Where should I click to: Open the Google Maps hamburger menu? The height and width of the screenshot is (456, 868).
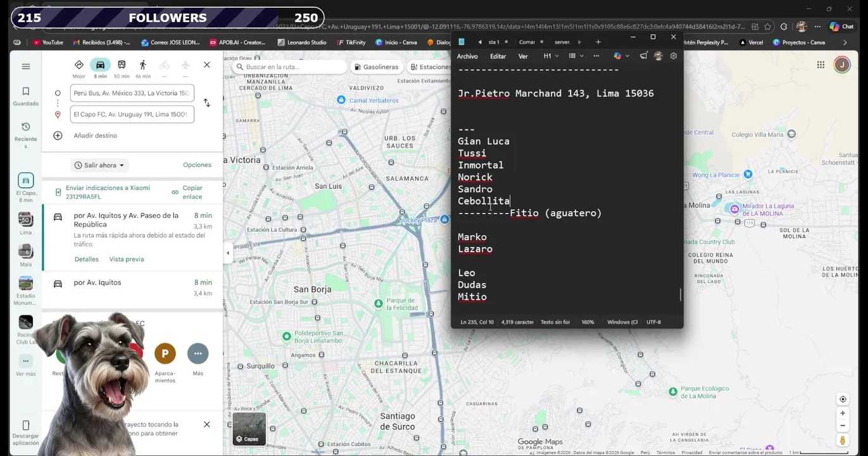coord(26,66)
